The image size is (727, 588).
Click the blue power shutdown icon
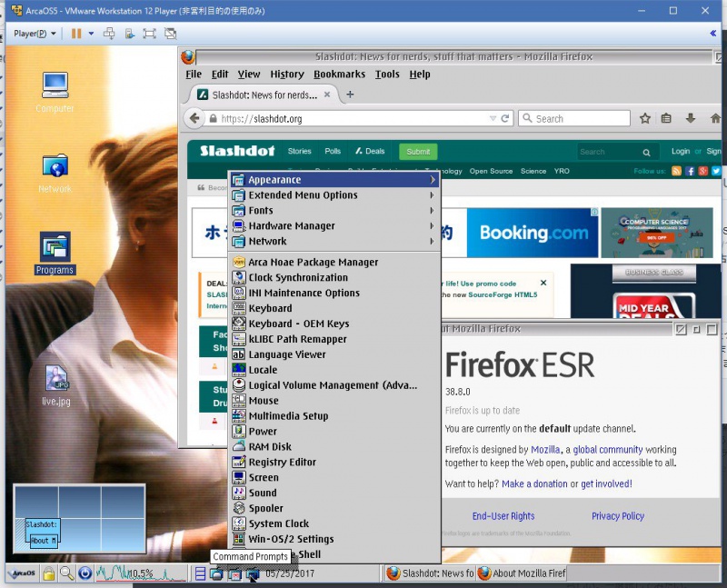[x=85, y=573]
